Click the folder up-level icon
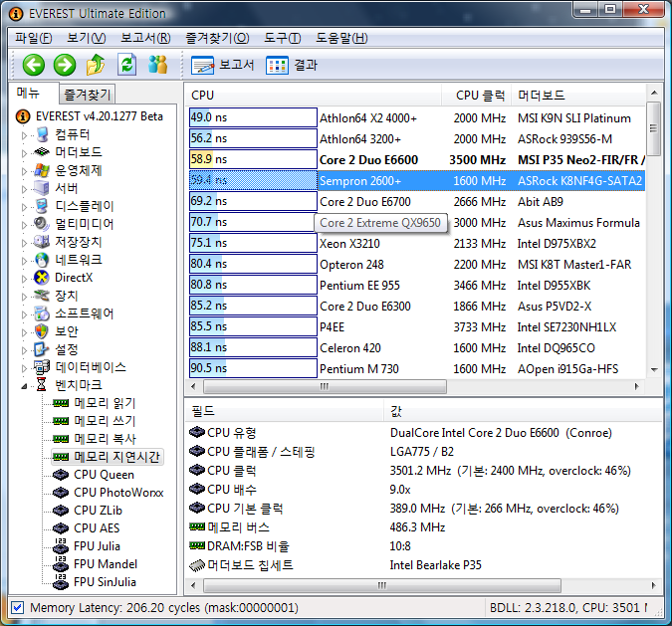This screenshot has height=626, width=672. [x=96, y=65]
